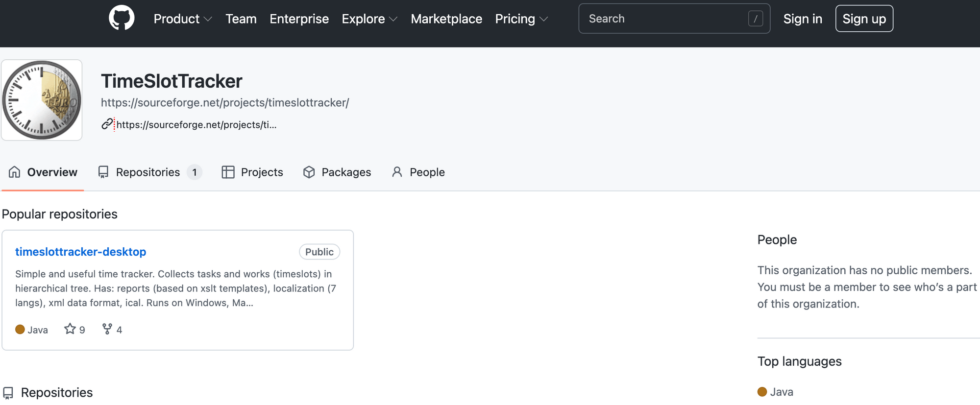Screen dimensions: 980x405
Task: Click the Sign in link
Action: tap(803, 19)
